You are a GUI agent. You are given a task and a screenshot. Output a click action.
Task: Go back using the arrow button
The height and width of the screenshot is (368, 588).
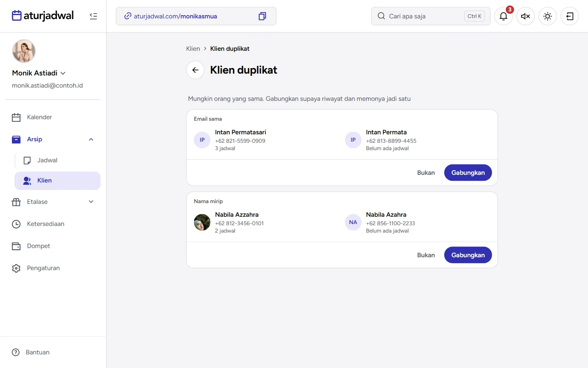[195, 70]
